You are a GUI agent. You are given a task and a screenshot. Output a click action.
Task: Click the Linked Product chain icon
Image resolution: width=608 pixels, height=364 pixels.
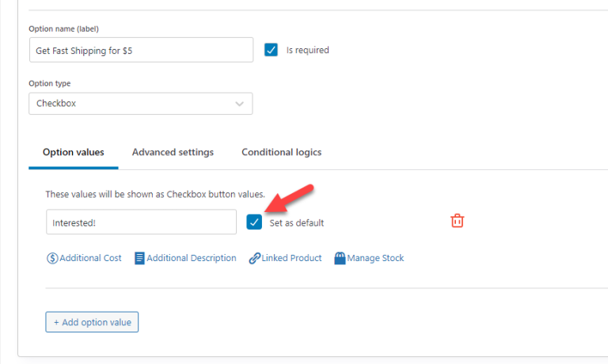point(254,258)
